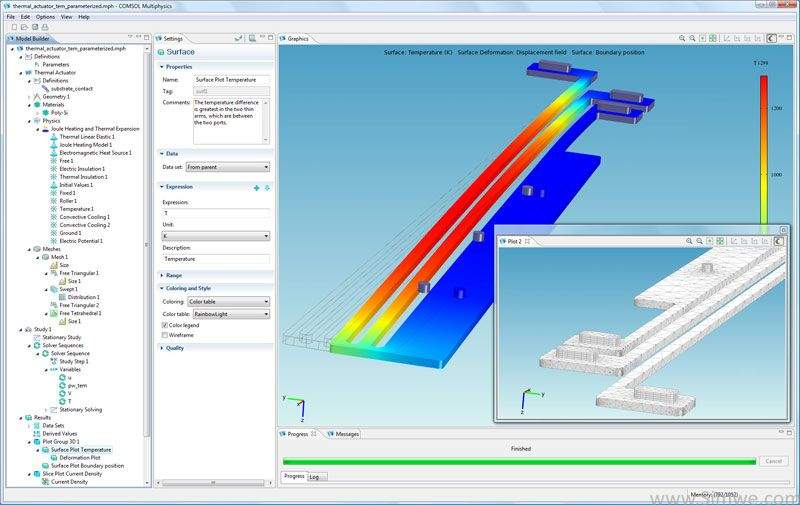The width and height of the screenshot is (800, 505).
Task: Collapse the Thermal Actuator tree node
Action: click(x=21, y=72)
